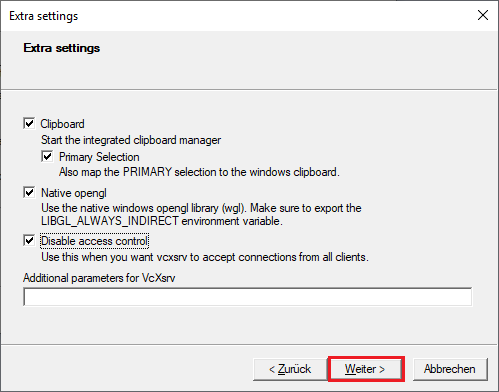Disable the Native opengl checkbox
Screen dimensions: 499x392
pyautogui.click(x=29, y=192)
